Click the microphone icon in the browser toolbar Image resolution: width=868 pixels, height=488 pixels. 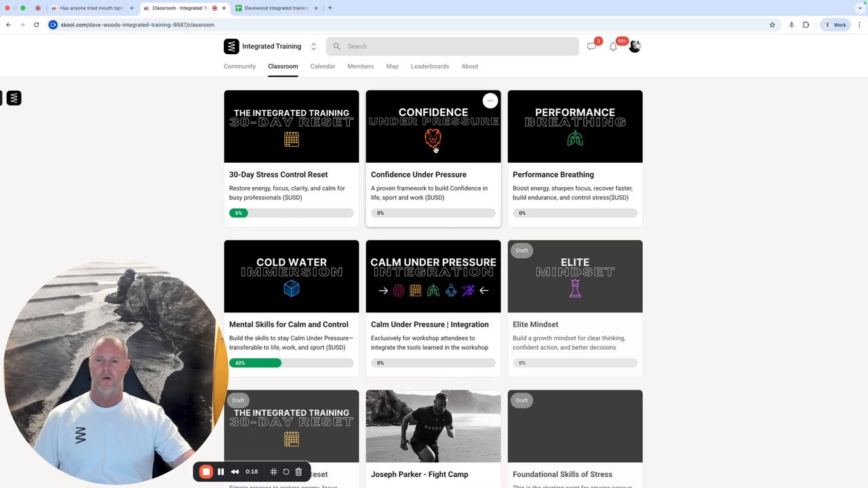tap(791, 25)
